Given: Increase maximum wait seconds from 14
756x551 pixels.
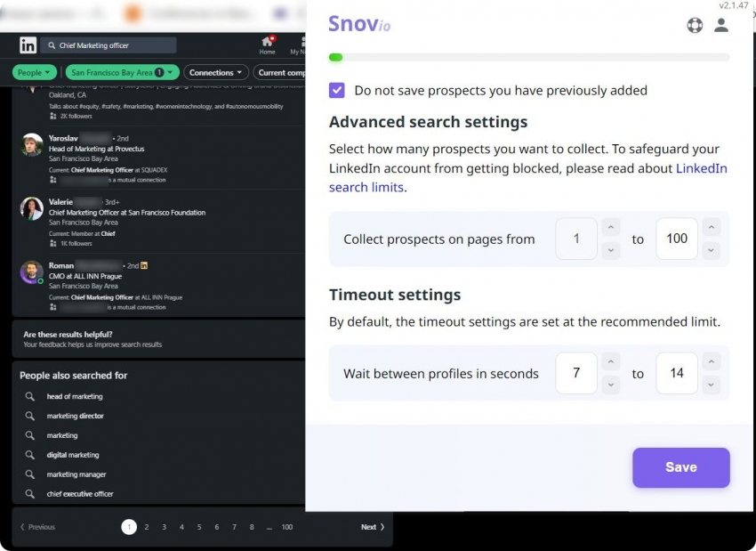Looking at the screenshot, I should coord(712,361).
